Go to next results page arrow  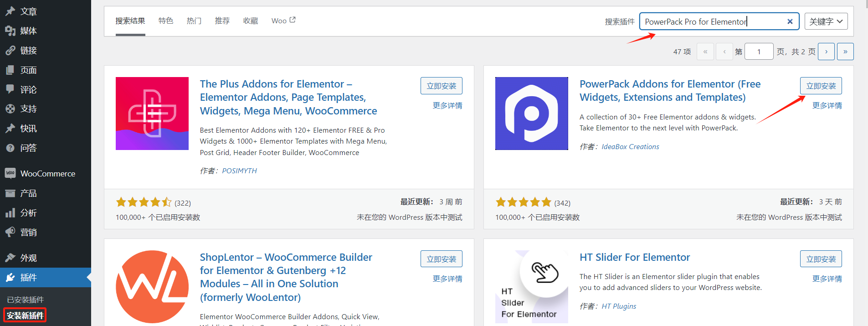[x=826, y=52]
